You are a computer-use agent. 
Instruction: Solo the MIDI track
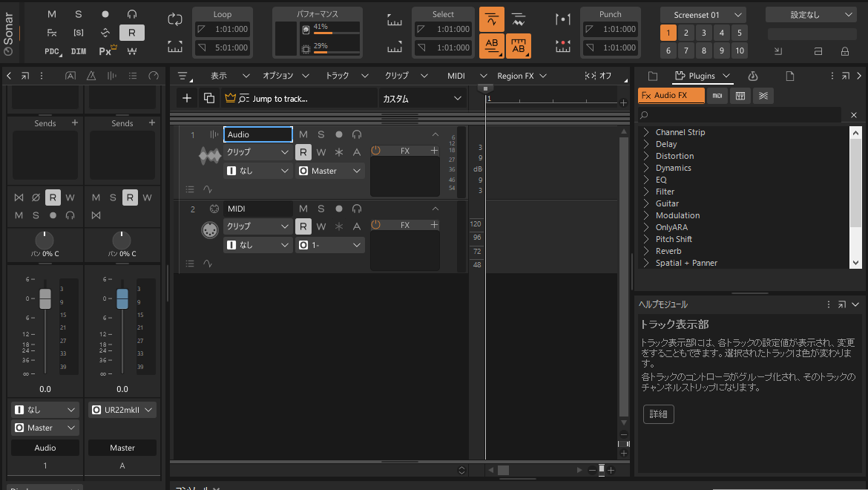click(x=321, y=209)
